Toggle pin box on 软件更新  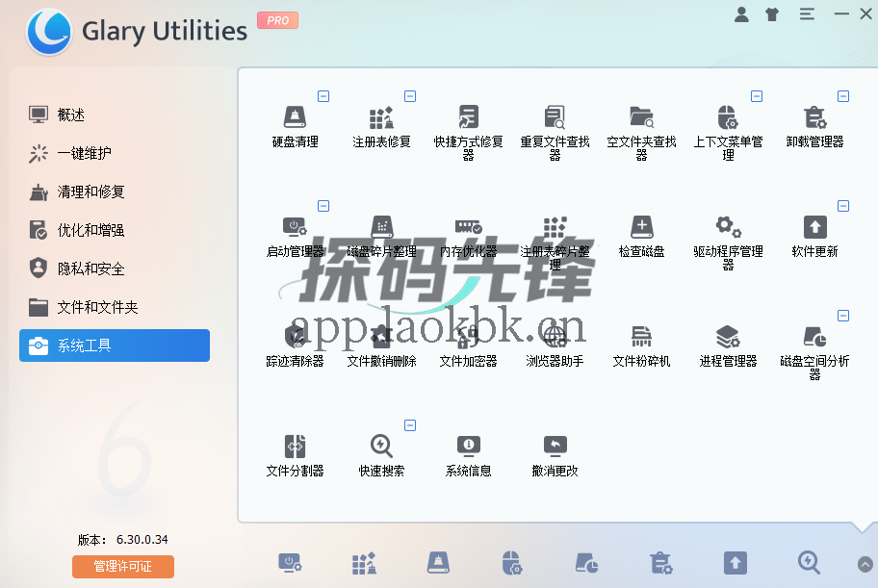(843, 206)
